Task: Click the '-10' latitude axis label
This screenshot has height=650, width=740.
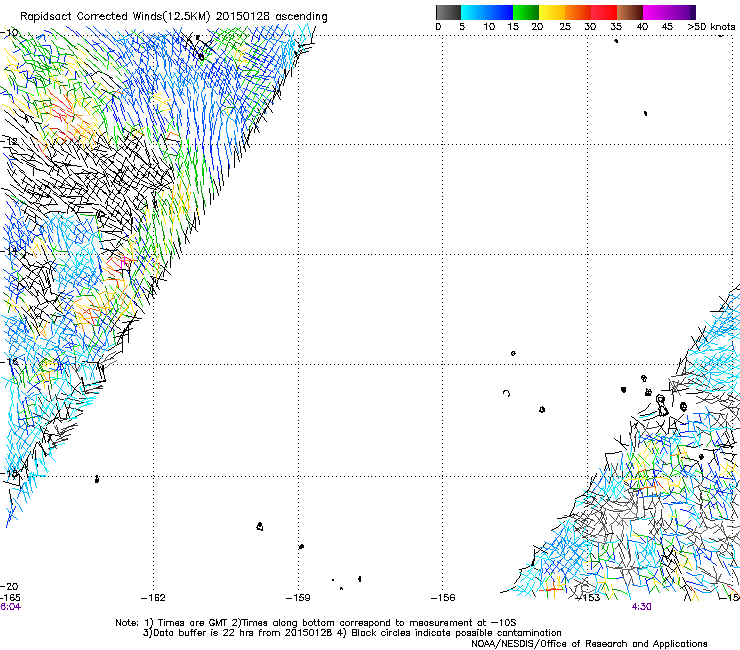Action: pos(9,33)
